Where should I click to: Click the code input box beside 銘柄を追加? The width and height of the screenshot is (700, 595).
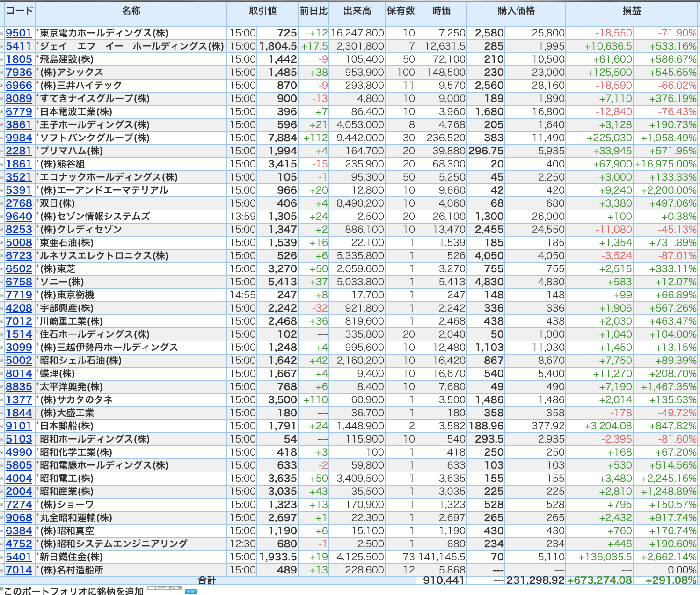(164, 588)
